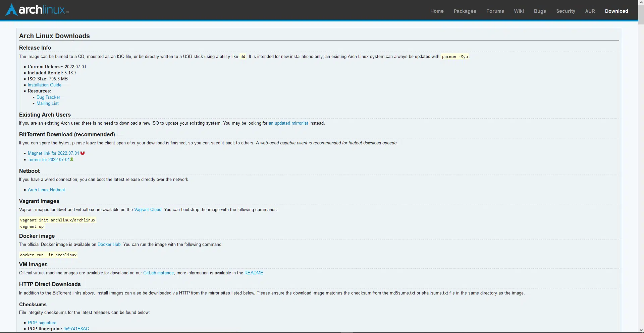The image size is (644, 333).
Task: Click the 'VM images' heading
Action: click(x=33, y=264)
